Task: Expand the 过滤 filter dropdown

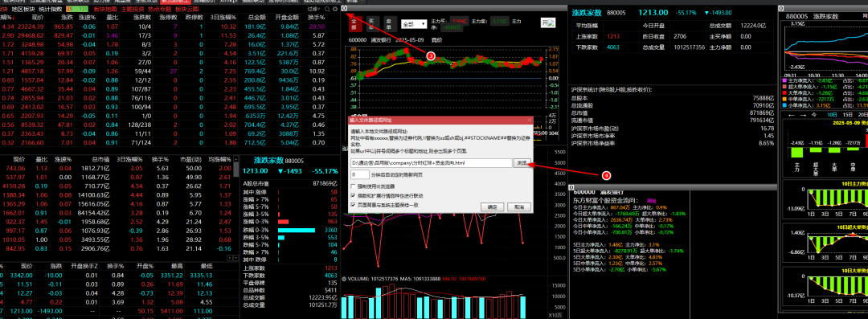Action: [313, 10]
